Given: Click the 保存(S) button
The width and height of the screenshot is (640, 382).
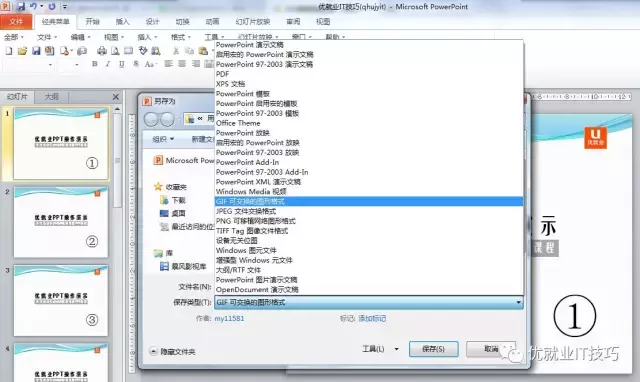Looking at the screenshot, I should point(433,349).
